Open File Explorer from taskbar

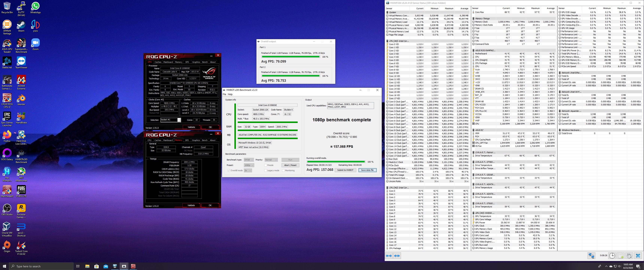(87, 266)
